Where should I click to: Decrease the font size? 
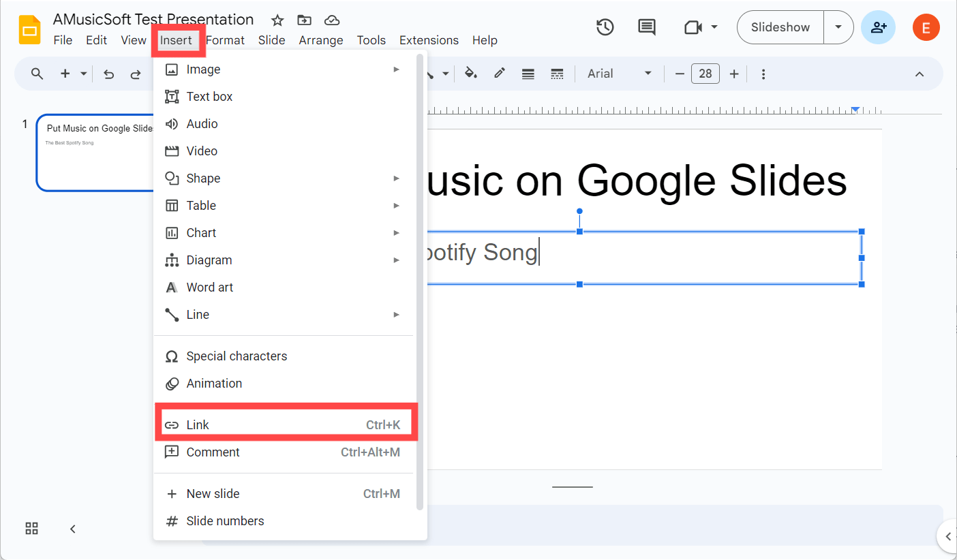pyautogui.click(x=680, y=74)
